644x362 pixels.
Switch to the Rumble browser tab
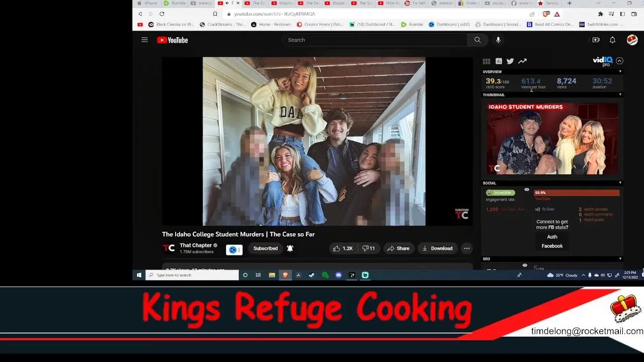[x=175, y=3]
